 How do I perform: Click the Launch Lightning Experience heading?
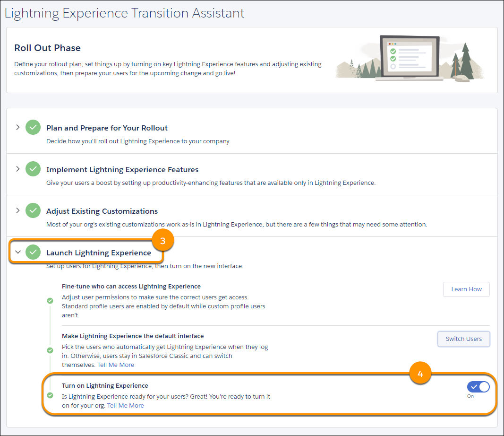click(x=99, y=253)
